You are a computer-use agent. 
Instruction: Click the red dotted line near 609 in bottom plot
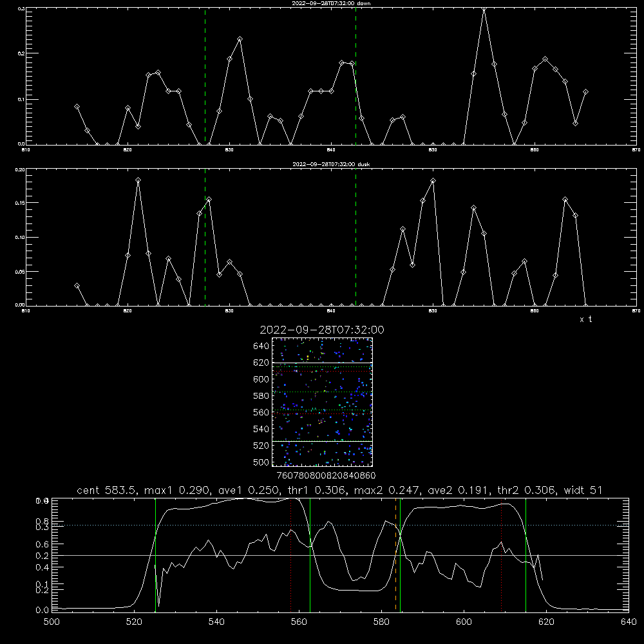pyautogui.click(x=502, y=554)
